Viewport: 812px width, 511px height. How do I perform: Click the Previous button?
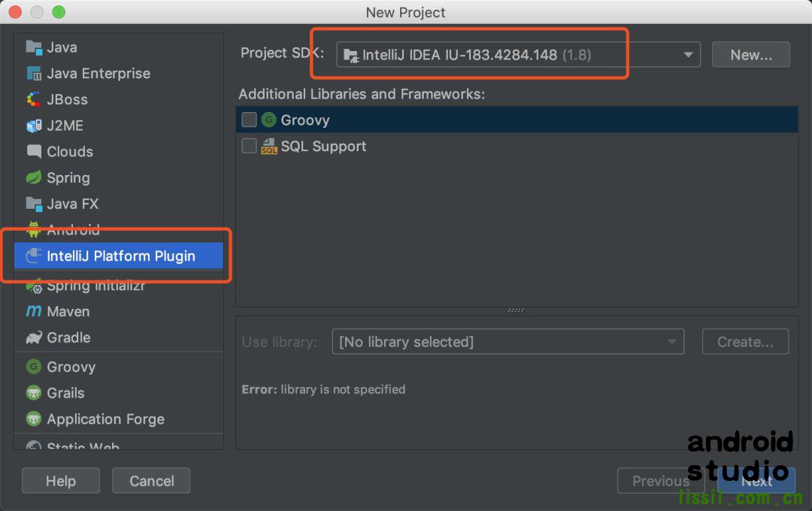[660, 481]
